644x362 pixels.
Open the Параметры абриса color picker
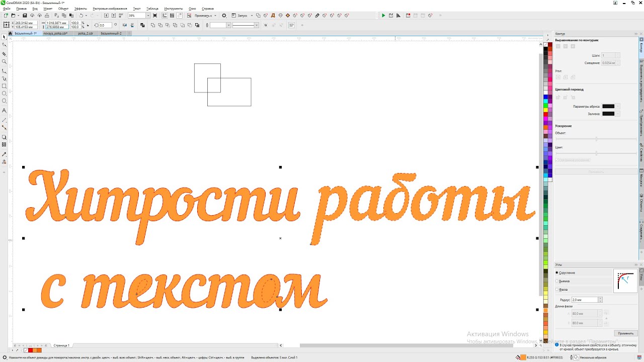[611, 106]
